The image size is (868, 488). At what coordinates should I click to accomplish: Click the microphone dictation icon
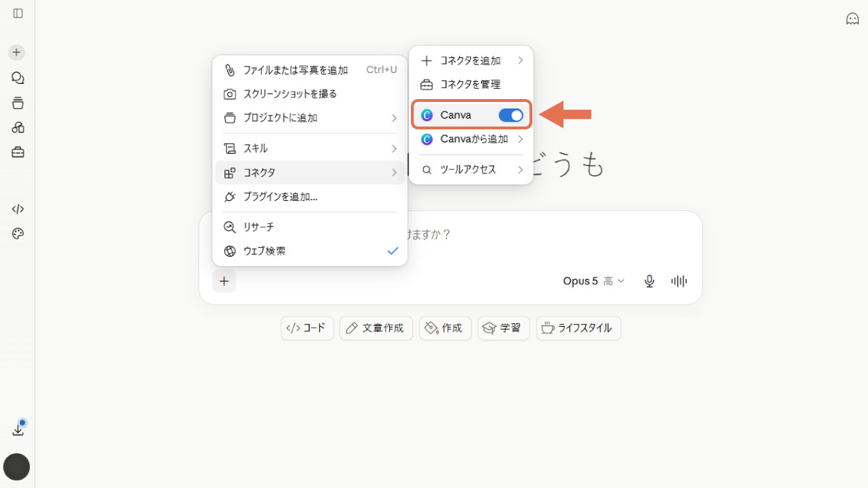click(650, 281)
